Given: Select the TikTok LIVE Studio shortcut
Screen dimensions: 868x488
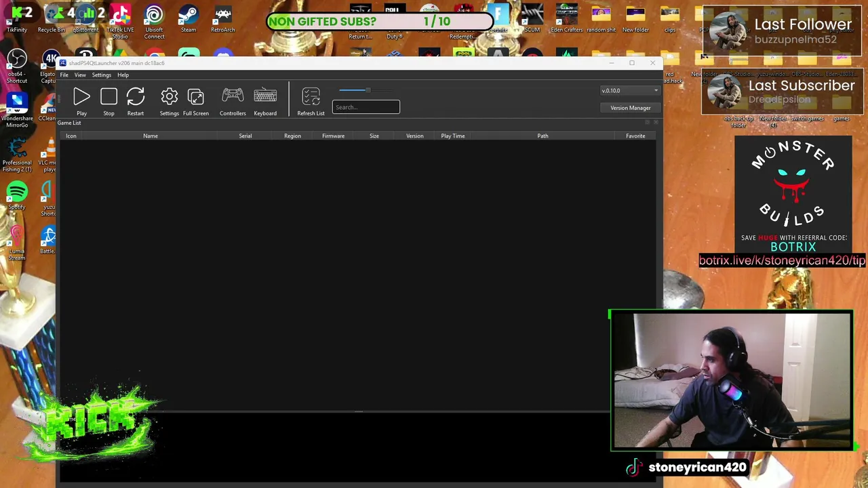Looking at the screenshot, I should pyautogui.click(x=120, y=22).
